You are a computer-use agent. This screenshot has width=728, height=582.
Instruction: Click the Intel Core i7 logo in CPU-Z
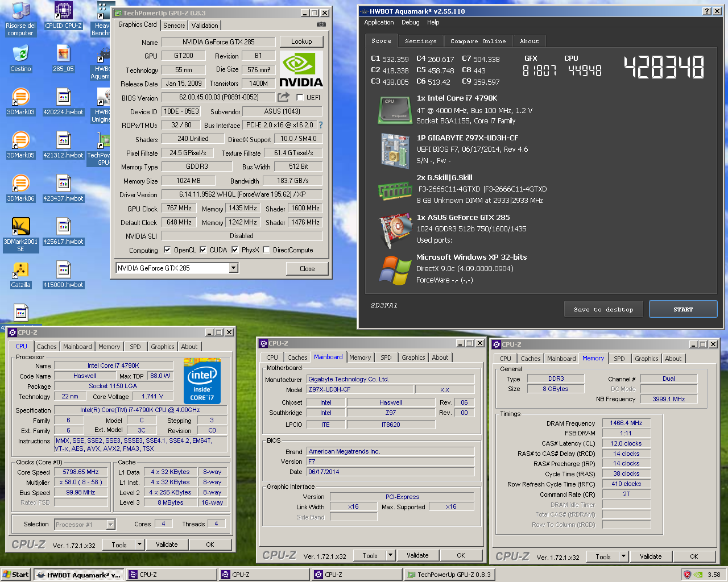coord(202,381)
